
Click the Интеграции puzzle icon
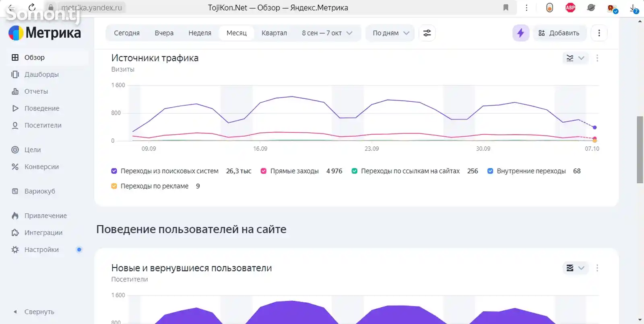point(15,232)
